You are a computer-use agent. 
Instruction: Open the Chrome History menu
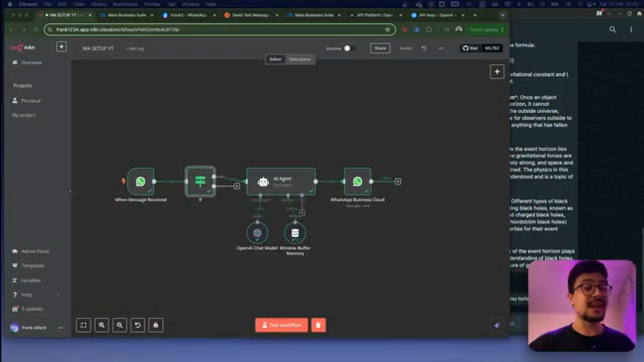pos(98,4)
